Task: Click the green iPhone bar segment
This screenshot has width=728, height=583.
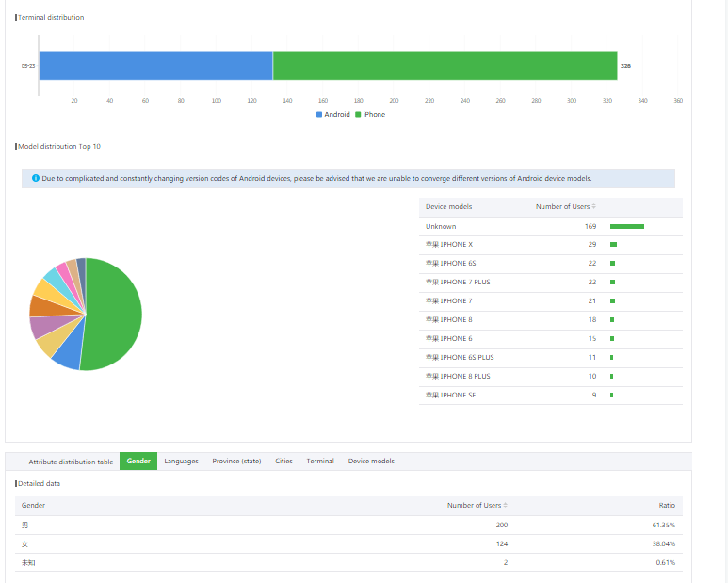Action: (445, 66)
